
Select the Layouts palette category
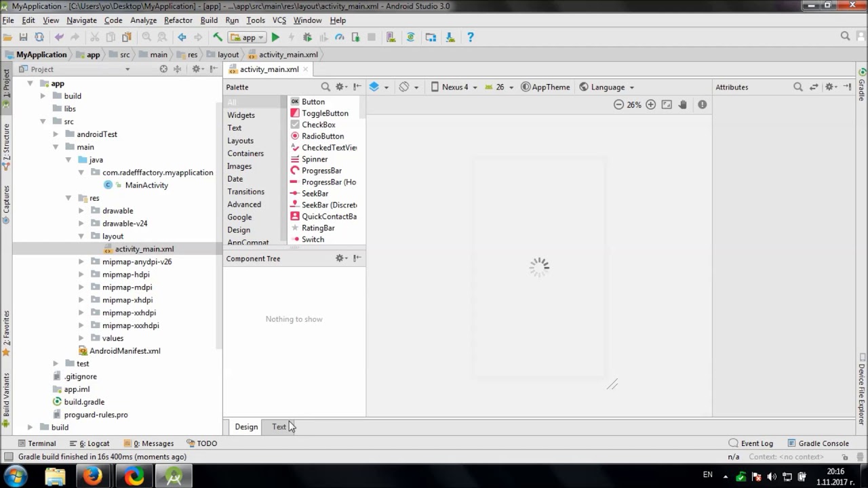240,140
